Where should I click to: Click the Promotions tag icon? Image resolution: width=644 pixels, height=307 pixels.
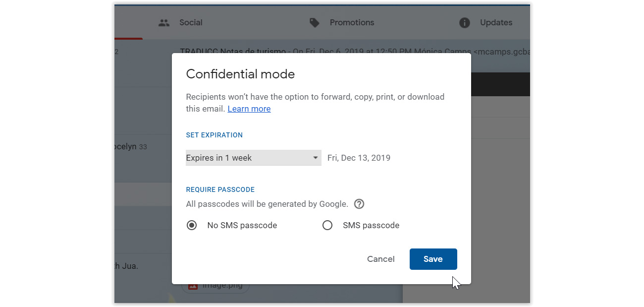315,23
